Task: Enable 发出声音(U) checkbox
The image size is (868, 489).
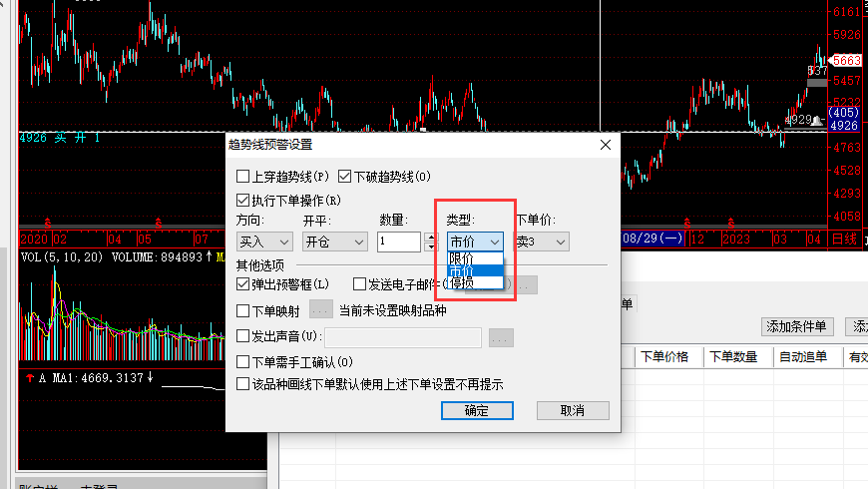Action: [x=242, y=335]
